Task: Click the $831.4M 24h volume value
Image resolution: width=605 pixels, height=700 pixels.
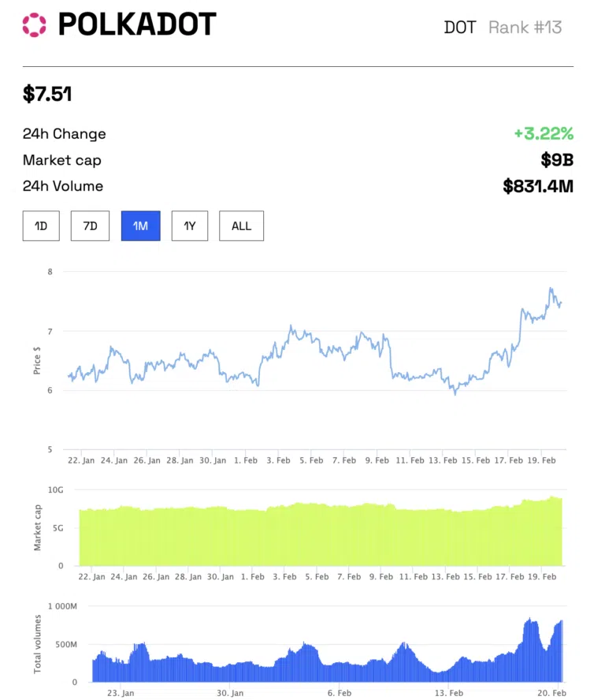Action: tap(538, 187)
